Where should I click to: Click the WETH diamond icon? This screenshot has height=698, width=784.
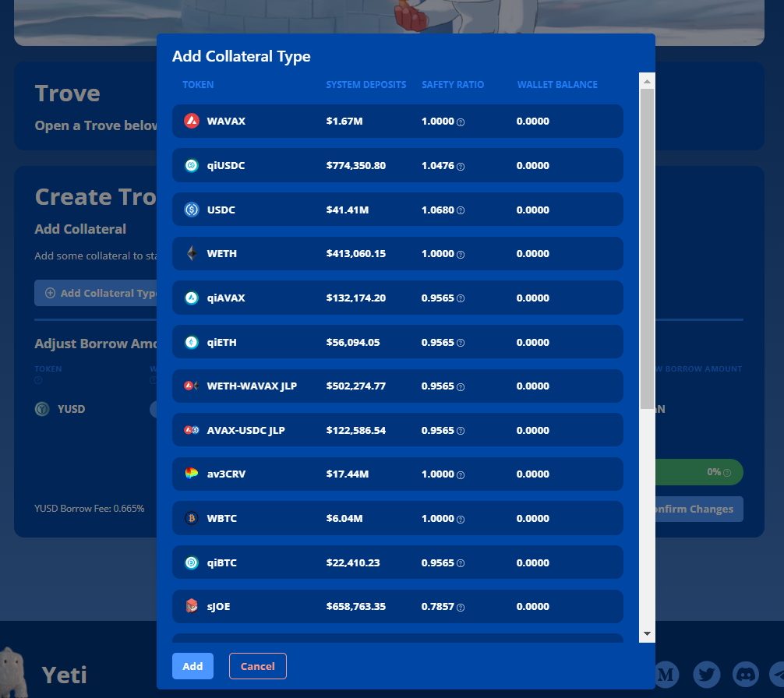click(192, 254)
